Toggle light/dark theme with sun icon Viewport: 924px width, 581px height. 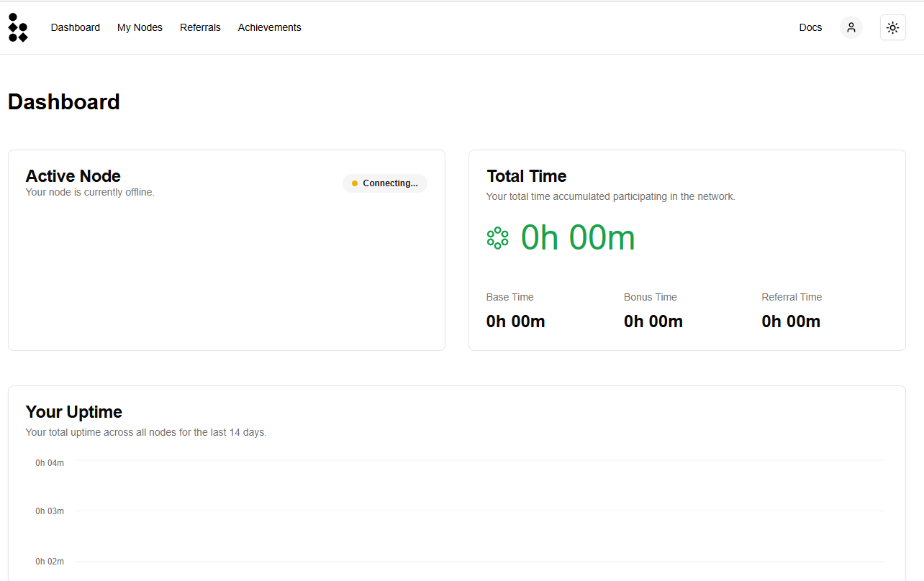[x=892, y=27]
